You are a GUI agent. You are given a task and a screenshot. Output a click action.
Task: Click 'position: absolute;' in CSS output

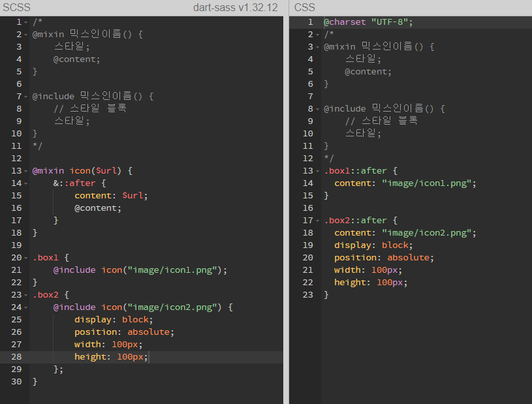pyautogui.click(x=384, y=257)
